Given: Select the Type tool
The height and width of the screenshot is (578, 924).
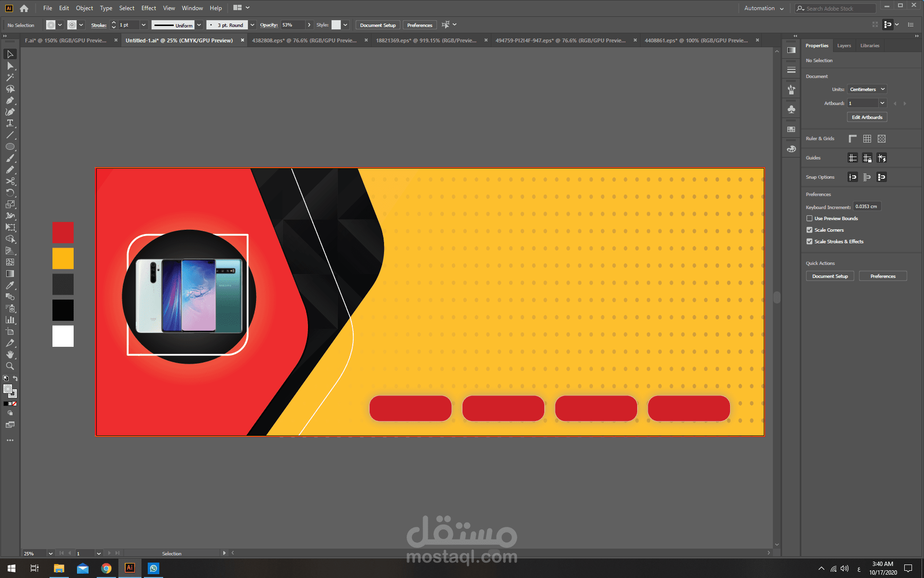Looking at the screenshot, I should (10, 123).
